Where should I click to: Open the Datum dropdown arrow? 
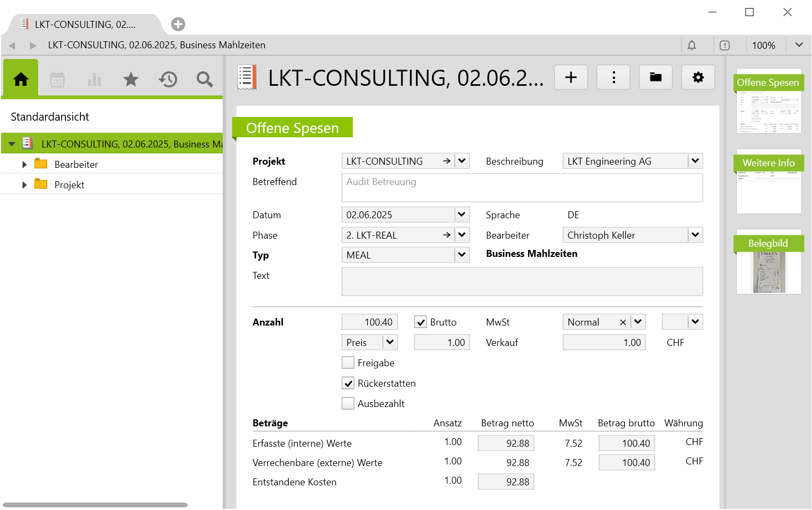(x=462, y=215)
